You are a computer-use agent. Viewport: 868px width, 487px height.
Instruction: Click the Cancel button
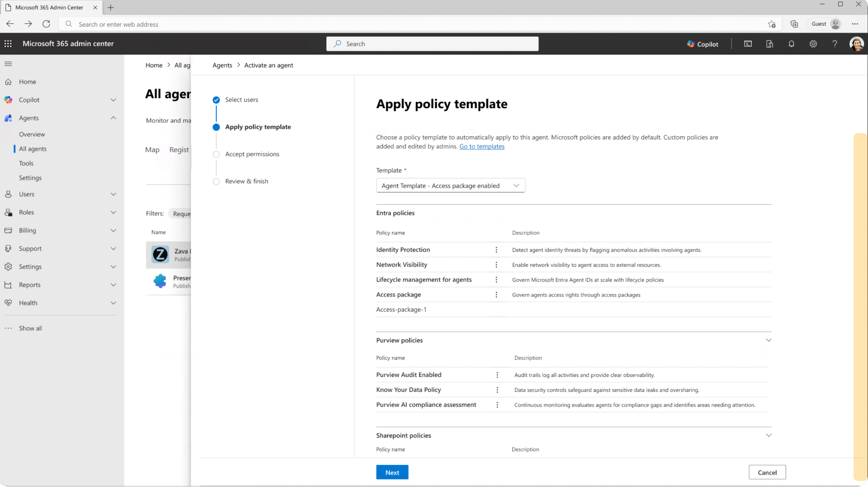coord(767,472)
